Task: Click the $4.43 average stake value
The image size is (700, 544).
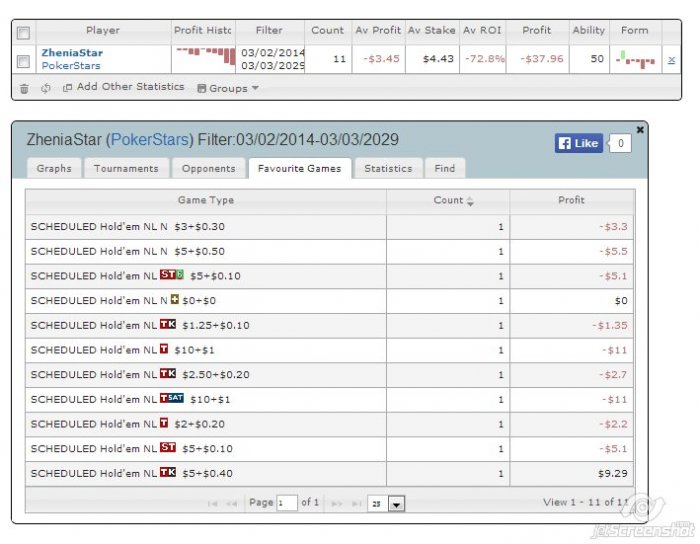Action: click(438, 59)
